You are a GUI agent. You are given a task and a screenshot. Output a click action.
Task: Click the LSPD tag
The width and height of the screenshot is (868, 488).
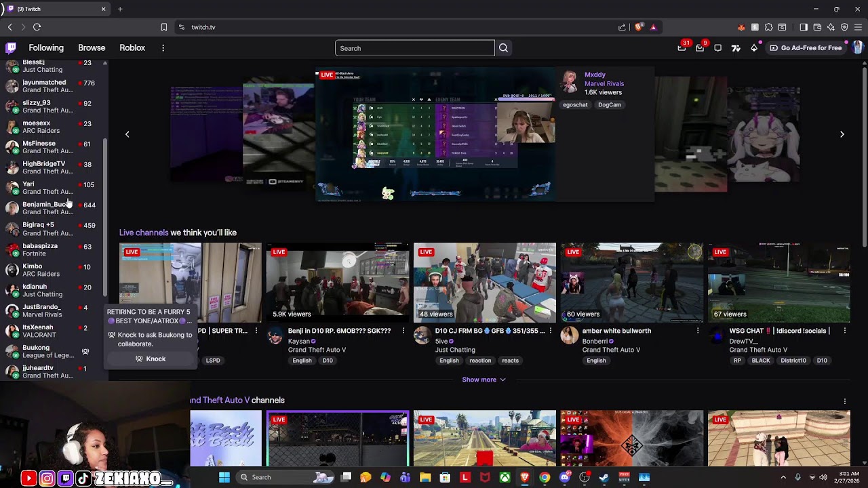[213, 361]
